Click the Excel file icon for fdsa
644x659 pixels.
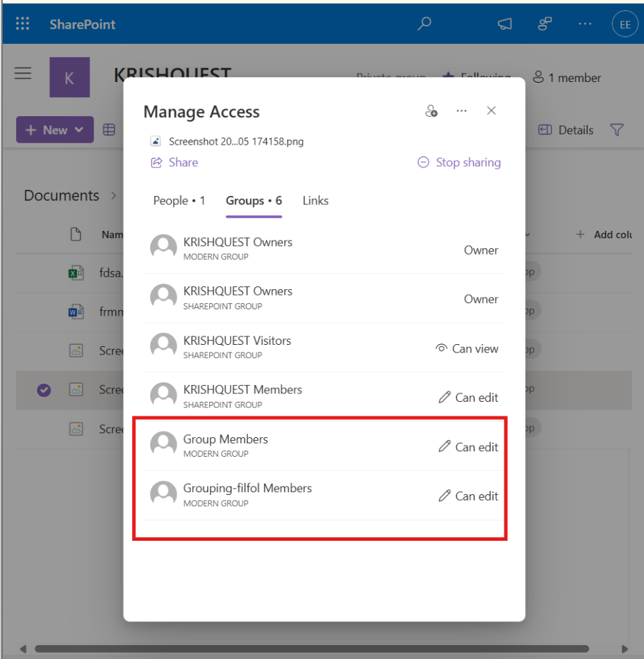(76, 273)
